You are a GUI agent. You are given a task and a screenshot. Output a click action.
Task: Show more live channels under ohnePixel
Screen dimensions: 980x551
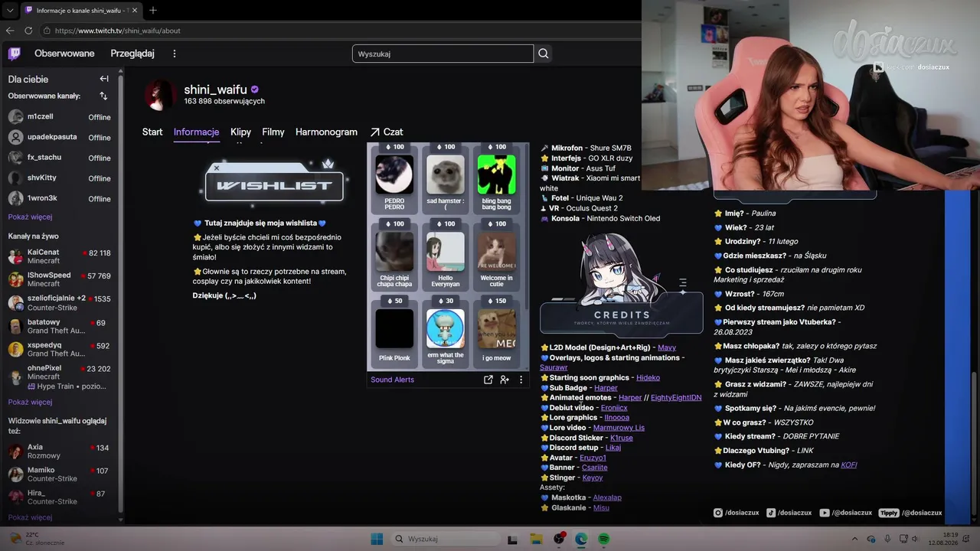point(30,402)
